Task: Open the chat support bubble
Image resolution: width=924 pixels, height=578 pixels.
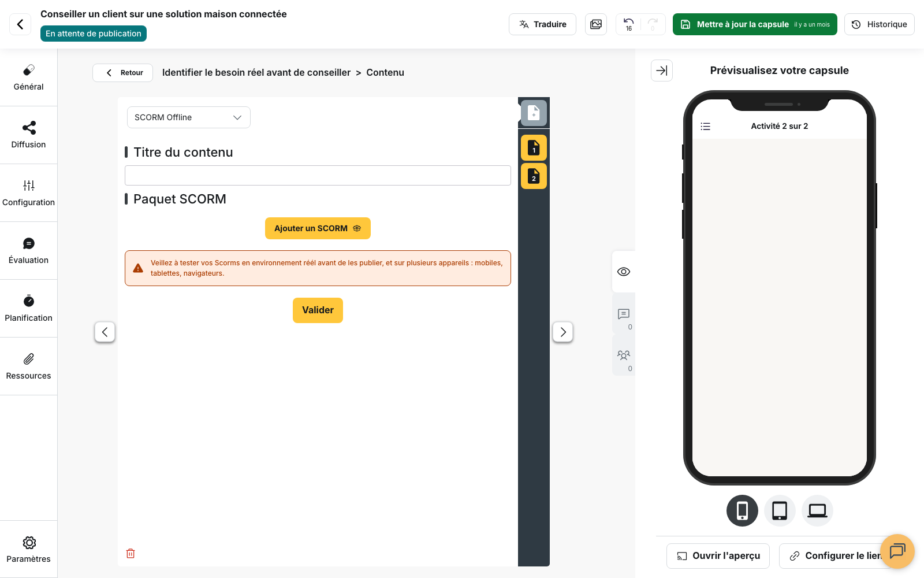Action: [897, 551]
